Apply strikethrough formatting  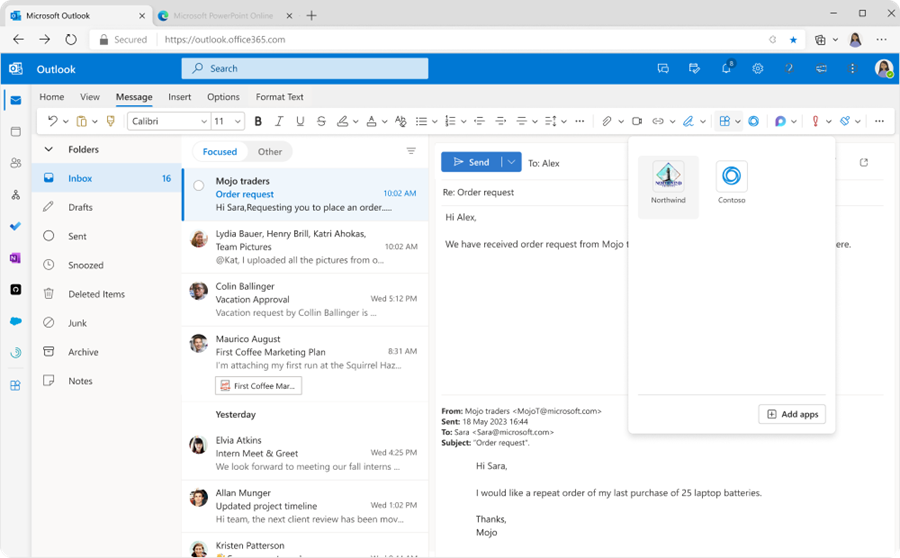[x=321, y=121]
